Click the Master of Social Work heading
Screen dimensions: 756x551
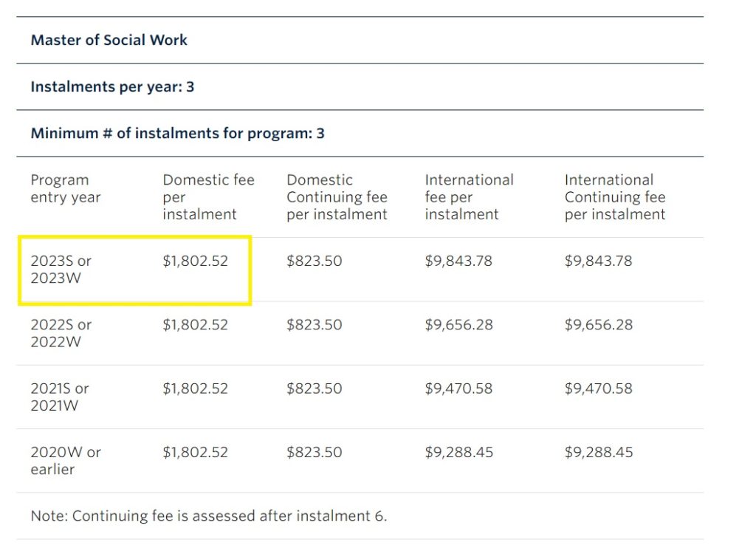tap(109, 40)
